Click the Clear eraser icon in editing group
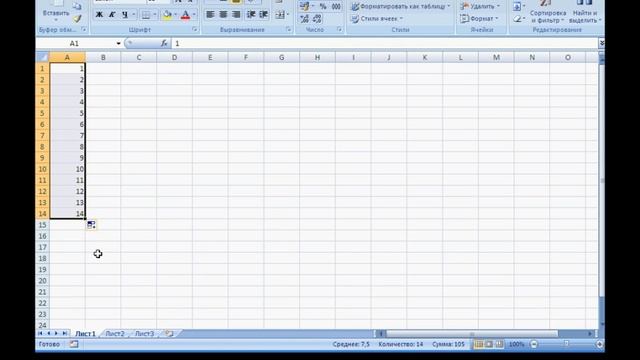 [518, 19]
